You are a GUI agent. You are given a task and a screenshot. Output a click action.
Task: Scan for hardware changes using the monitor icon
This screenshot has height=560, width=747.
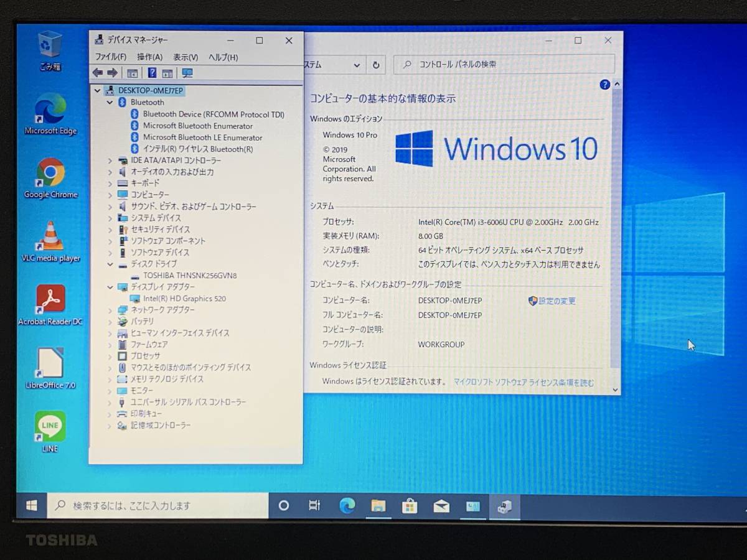187,73
